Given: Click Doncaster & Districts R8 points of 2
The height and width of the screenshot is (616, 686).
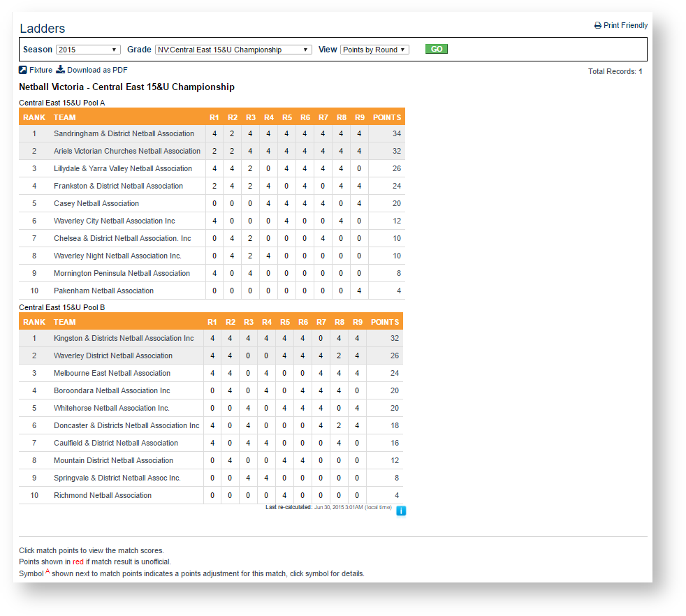Looking at the screenshot, I should point(339,426).
